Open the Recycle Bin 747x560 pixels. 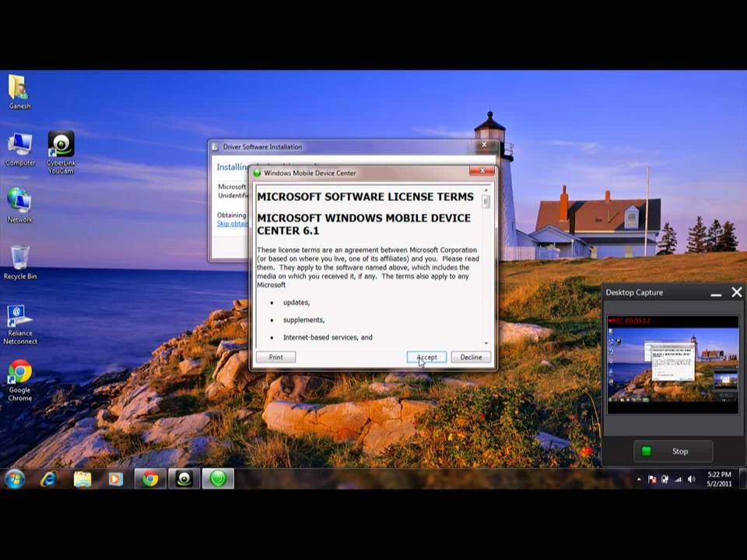tap(19, 262)
